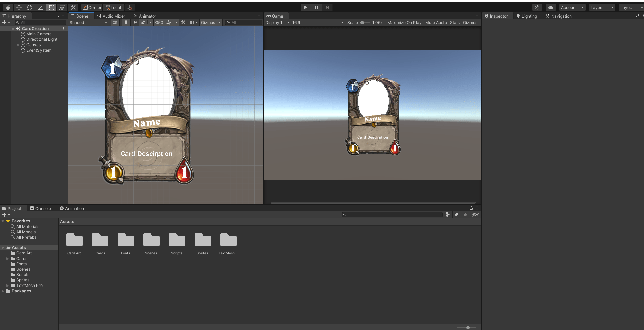Open the Account dropdown
Screen dimensions: 644x330
point(572,7)
